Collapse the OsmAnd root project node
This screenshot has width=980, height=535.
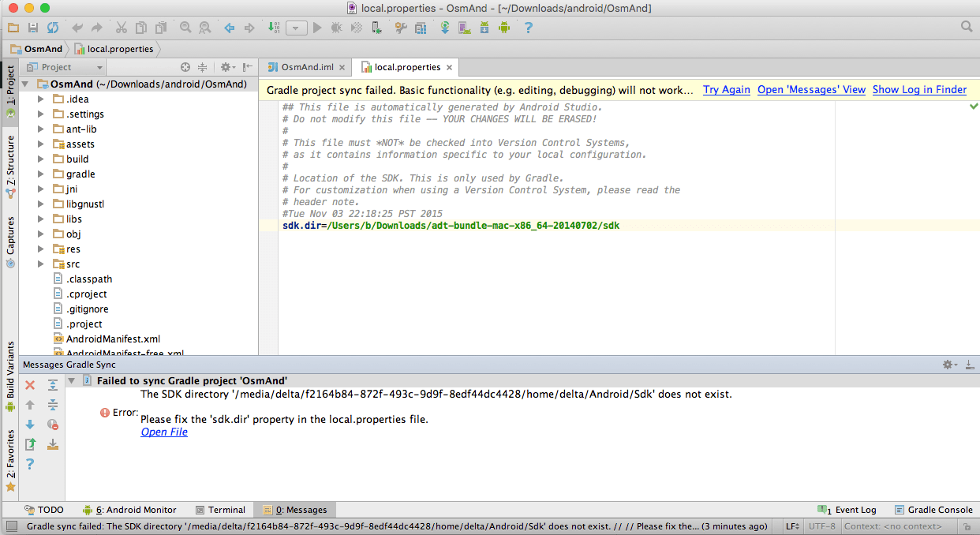point(26,84)
